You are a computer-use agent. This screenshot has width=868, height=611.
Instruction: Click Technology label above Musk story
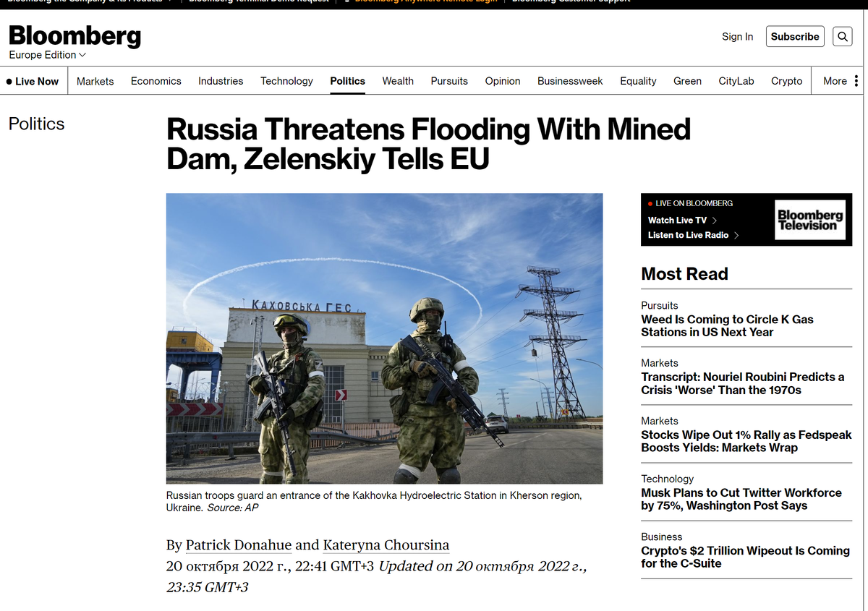pyautogui.click(x=667, y=479)
